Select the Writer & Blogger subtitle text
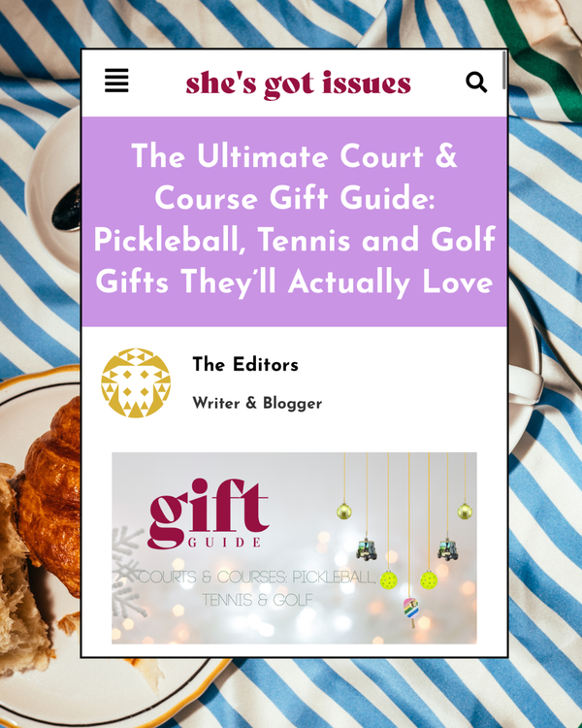This screenshot has width=582, height=728. (x=257, y=403)
